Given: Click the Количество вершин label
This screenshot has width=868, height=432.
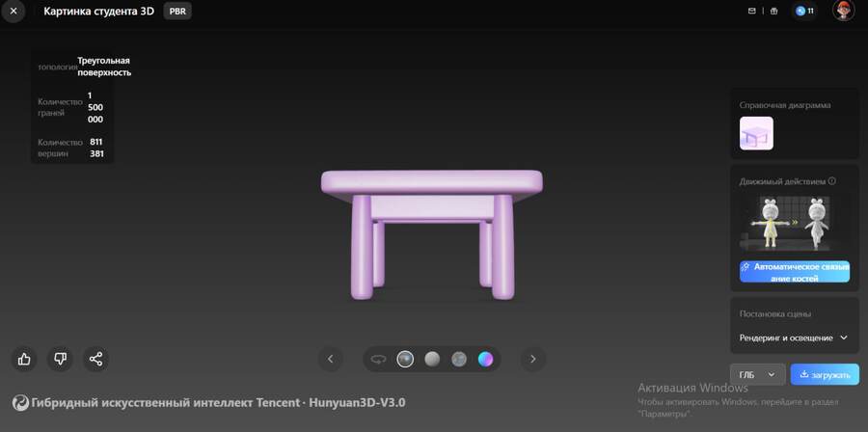Looking at the screenshot, I should tap(60, 148).
